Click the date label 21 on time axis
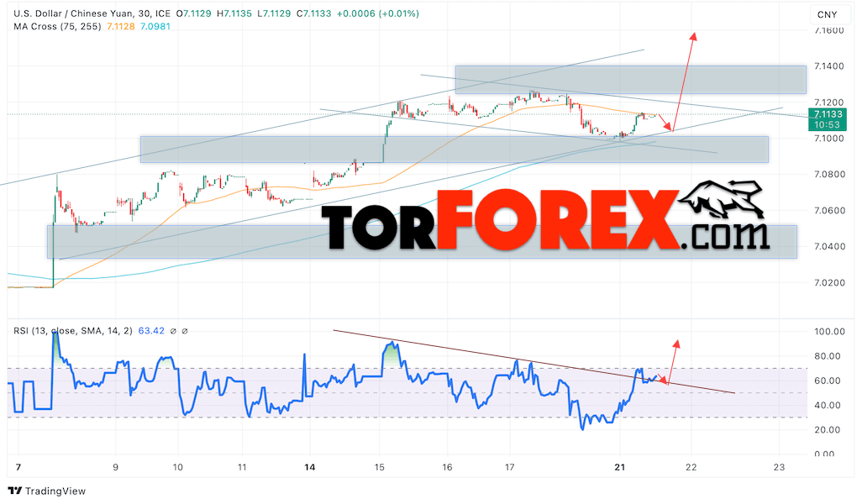Image resolution: width=862 pixels, height=504 pixels. 620,467
